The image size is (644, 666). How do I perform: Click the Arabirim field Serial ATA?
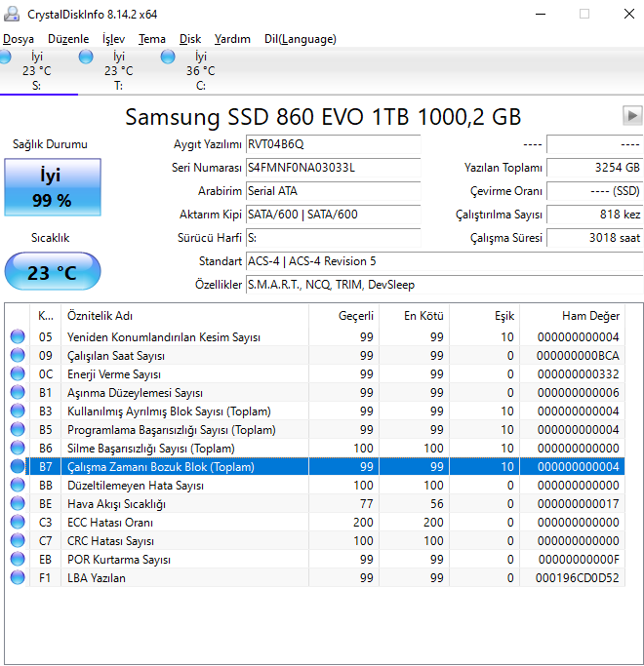click(x=334, y=191)
